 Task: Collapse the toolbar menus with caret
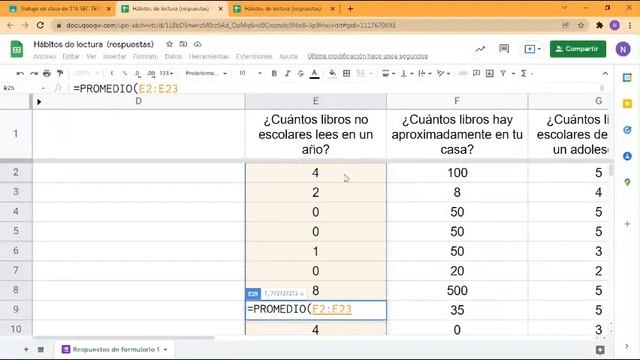point(605,73)
